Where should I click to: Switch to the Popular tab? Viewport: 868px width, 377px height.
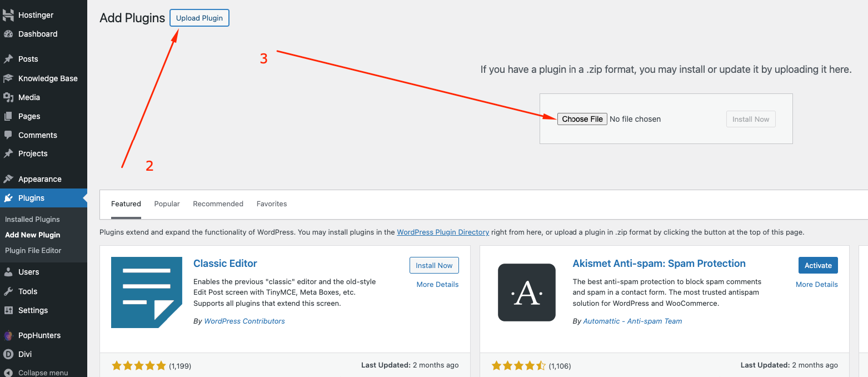pyautogui.click(x=167, y=204)
